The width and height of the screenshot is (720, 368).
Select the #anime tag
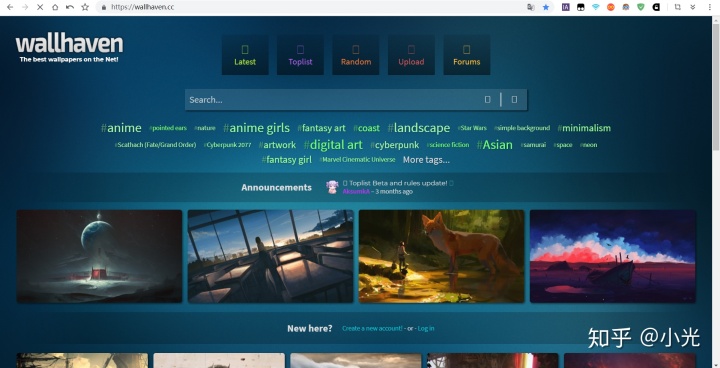point(121,128)
